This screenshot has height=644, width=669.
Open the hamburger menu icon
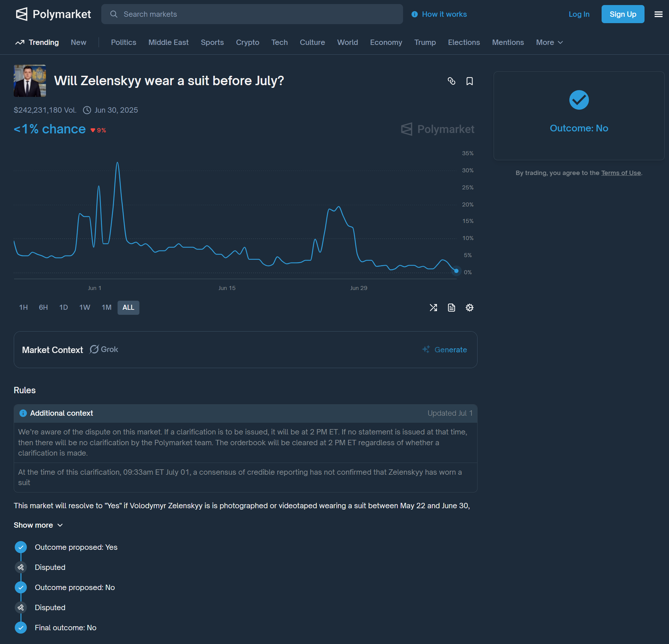point(658,14)
